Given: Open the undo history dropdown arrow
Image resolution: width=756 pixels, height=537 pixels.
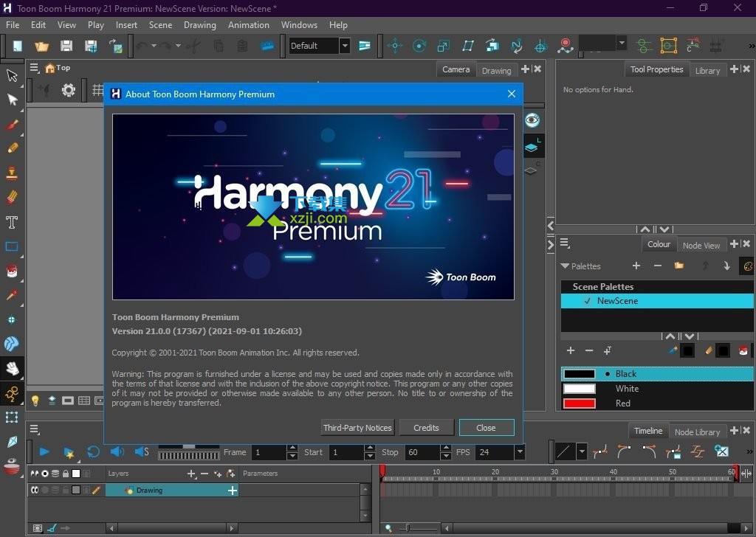Looking at the screenshot, I should (x=154, y=46).
